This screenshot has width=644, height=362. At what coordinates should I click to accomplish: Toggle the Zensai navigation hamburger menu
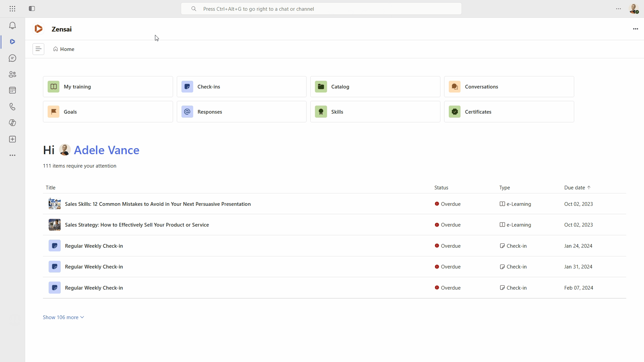coord(38,49)
